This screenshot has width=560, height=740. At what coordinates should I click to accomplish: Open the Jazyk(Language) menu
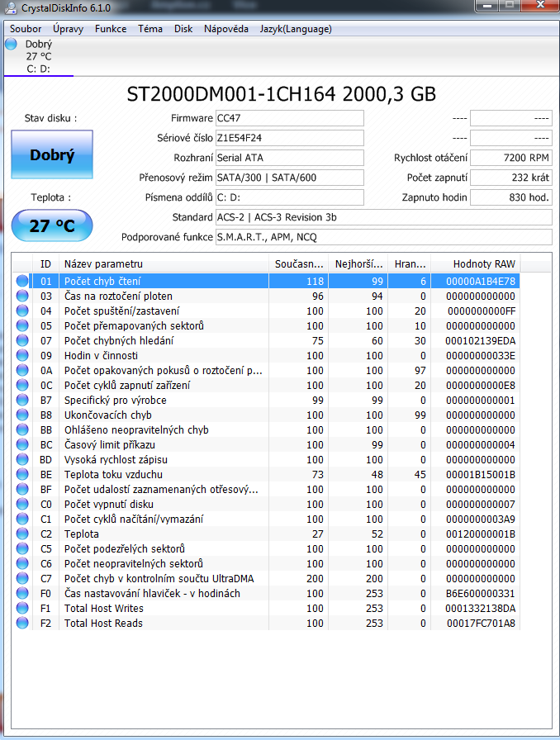296,29
